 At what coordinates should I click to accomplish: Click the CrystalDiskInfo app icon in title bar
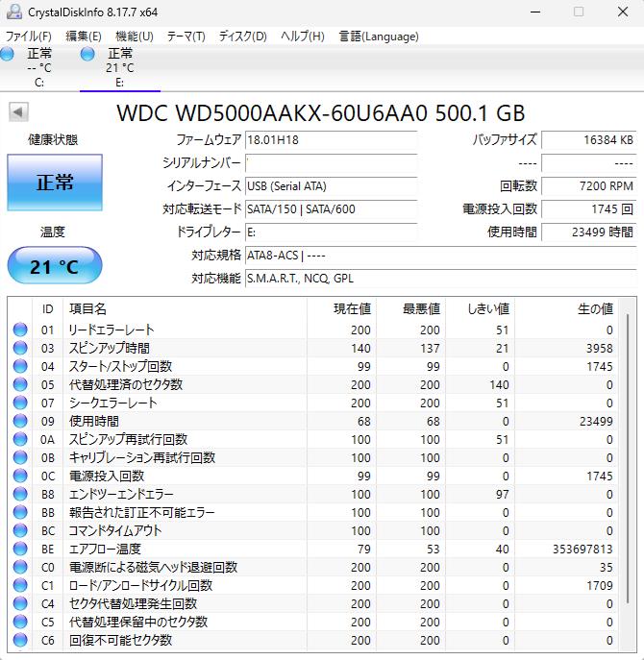coord(13,12)
